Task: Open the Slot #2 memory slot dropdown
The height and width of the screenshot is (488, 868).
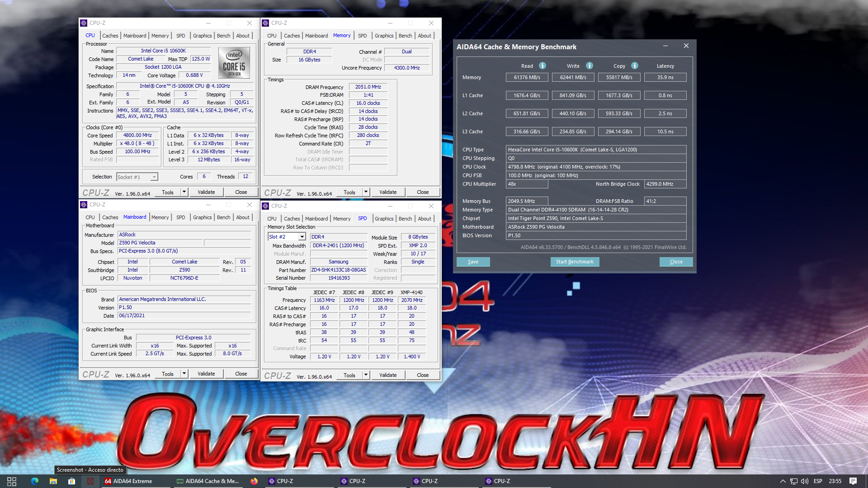Action: coord(302,237)
